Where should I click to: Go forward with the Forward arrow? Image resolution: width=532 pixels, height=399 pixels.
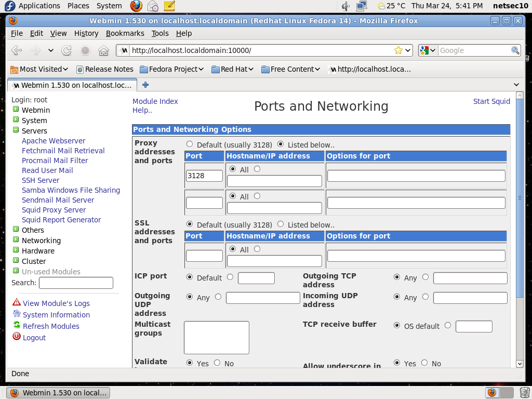(x=35, y=50)
